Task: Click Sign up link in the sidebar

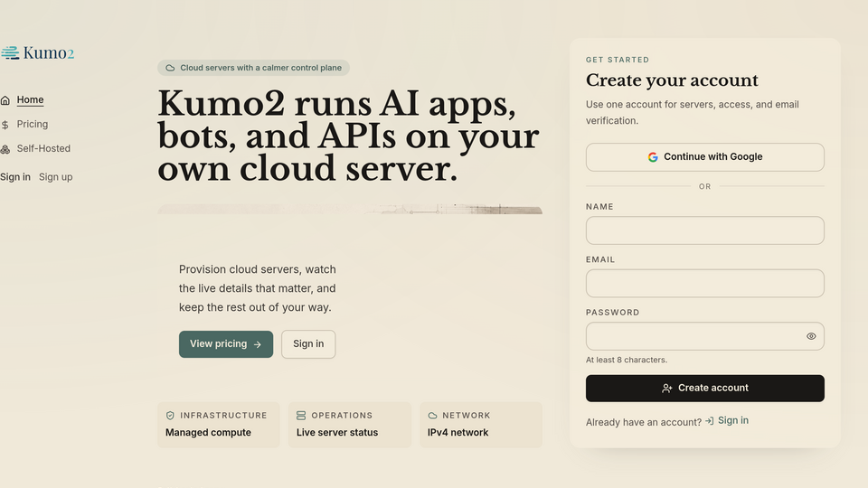Action: point(55,177)
